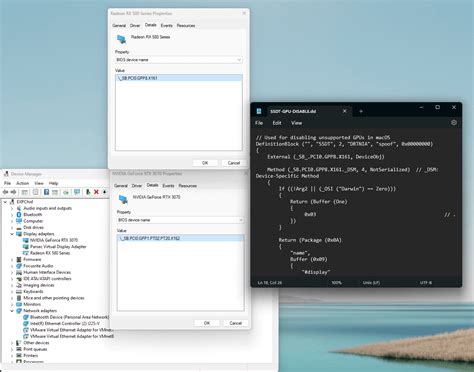The width and height of the screenshot is (474, 372).
Task: Click the Firmware category icon
Action: click(19, 259)
